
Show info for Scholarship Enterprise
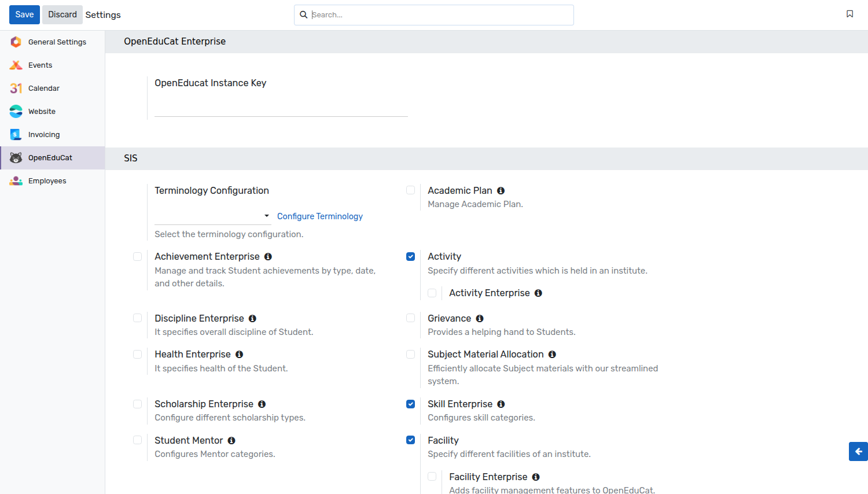[x=262, y=404]
